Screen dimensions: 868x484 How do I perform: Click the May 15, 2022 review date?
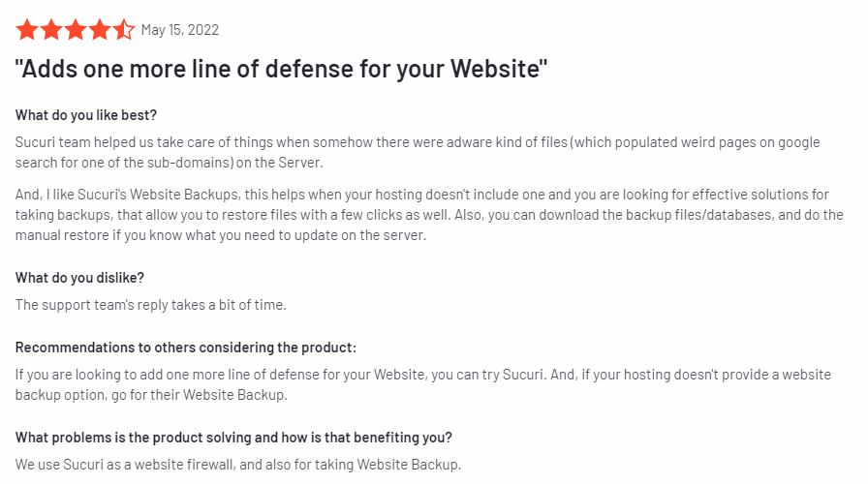(180, 30)
